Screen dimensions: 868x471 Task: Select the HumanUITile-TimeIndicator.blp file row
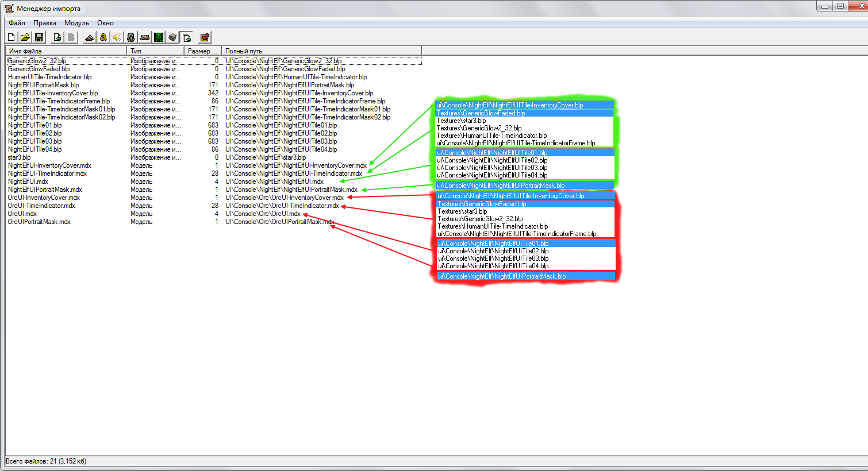click(x=214, y=77)
